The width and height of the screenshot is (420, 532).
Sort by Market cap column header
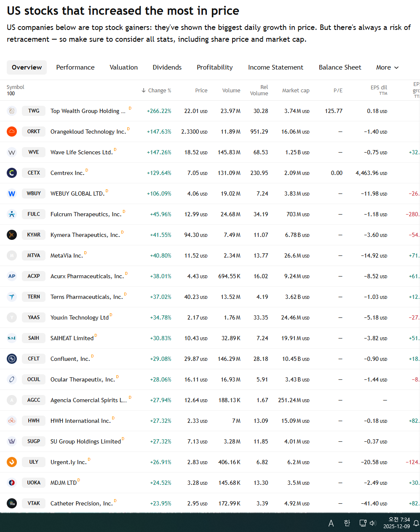[x=296, y=90]
